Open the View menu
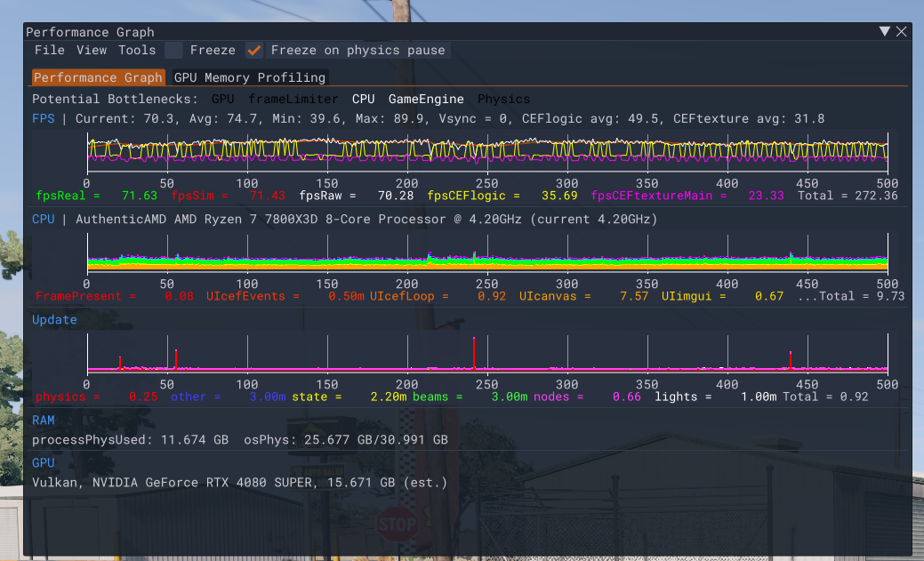924x561 pixels. point(92,50)
